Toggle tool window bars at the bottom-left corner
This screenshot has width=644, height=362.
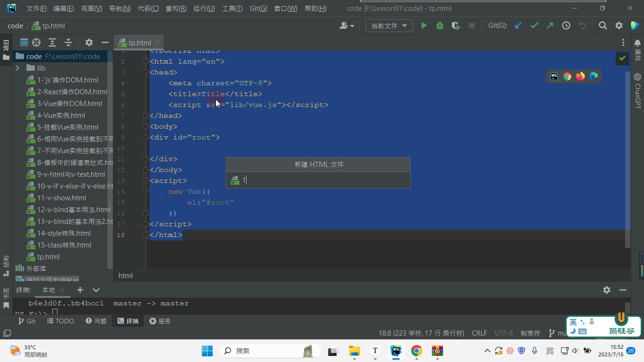7,333
